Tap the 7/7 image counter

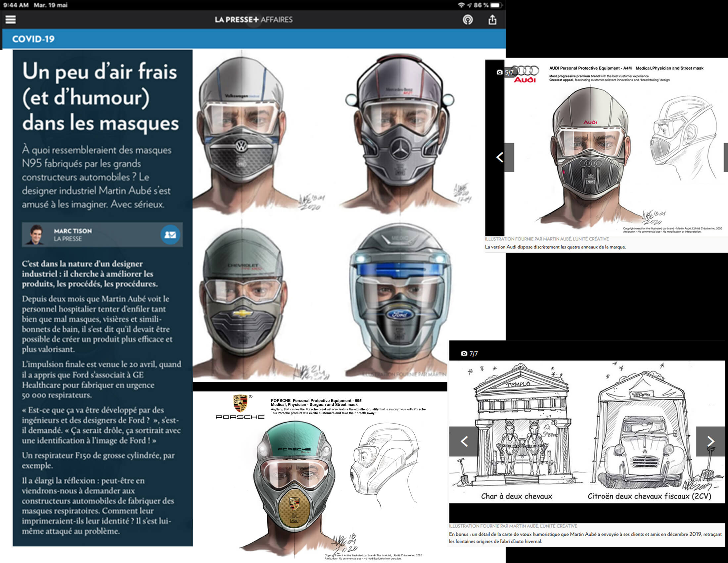(x=473, y=354)
